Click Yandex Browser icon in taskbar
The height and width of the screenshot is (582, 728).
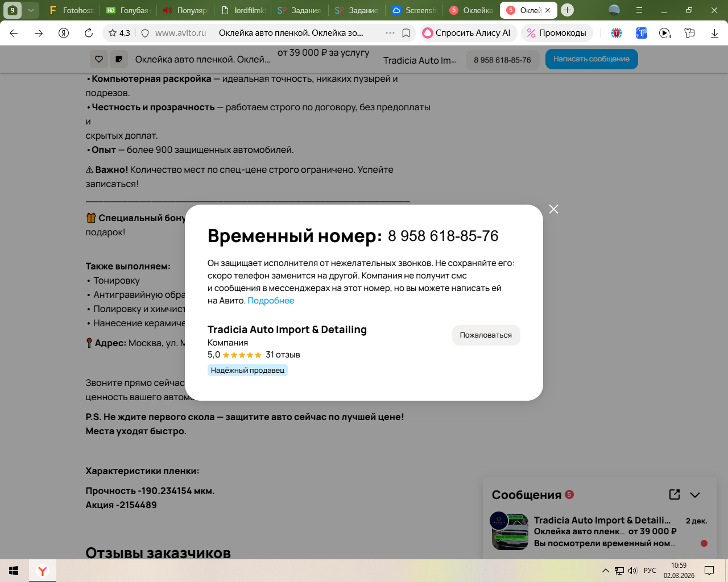43,571
